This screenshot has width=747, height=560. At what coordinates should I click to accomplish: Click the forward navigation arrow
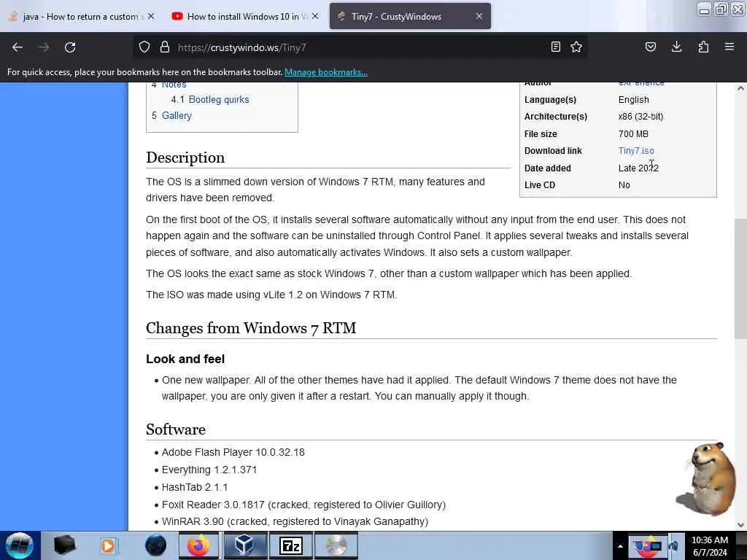44,47
